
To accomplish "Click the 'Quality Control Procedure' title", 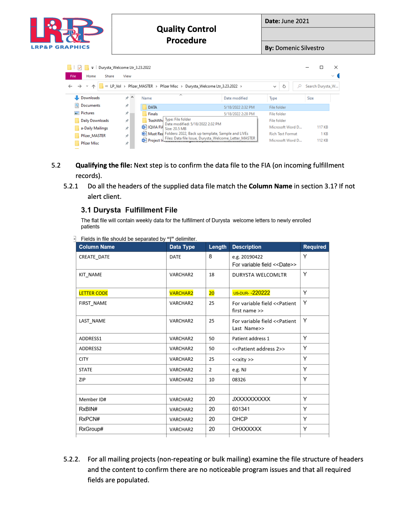I will coord(186,35).
